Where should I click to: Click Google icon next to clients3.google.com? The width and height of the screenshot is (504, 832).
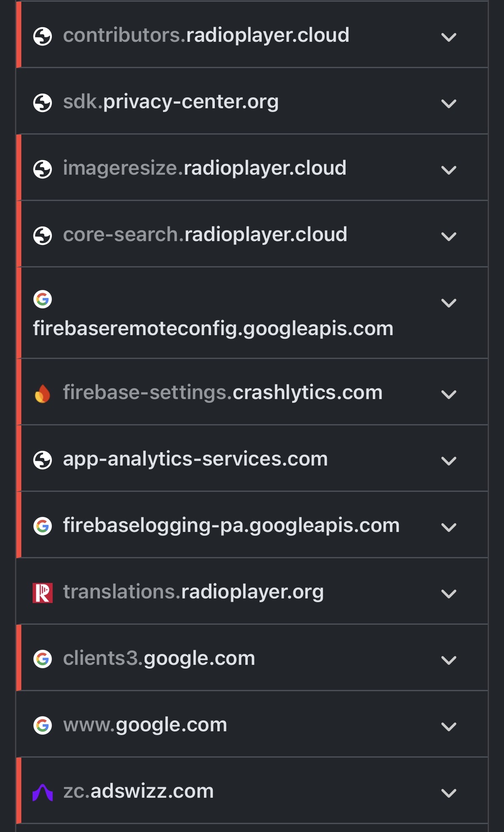click(x=43, y=659)
